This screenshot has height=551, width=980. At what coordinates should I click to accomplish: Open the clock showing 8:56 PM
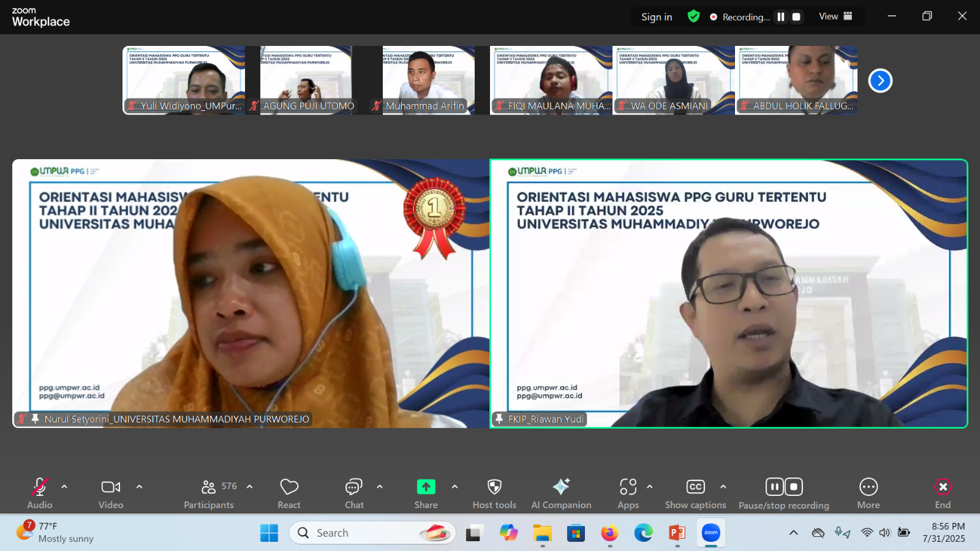[x=944, y=533]
